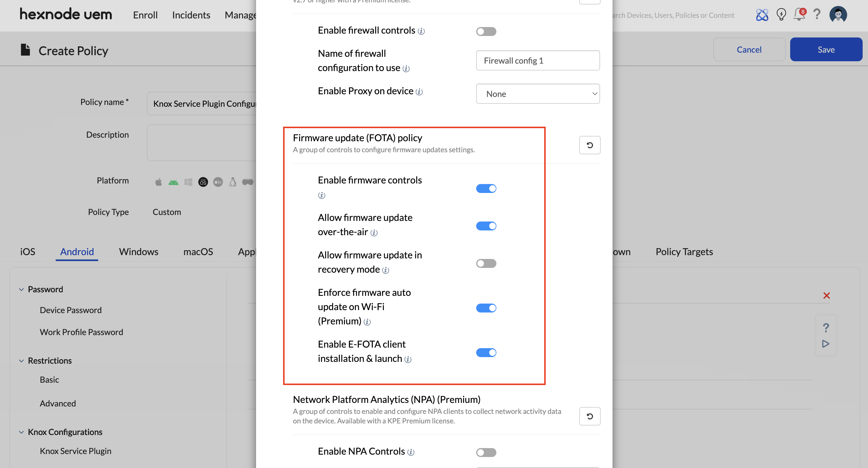Collapse the Knox Configurations section
This screenshot has height=468, width=868.
(x=21, y=432)
